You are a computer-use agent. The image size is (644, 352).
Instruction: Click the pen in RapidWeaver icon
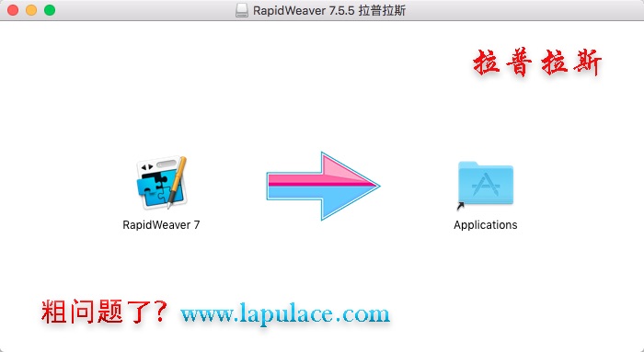pyautogui.click(x=177, y=182)
